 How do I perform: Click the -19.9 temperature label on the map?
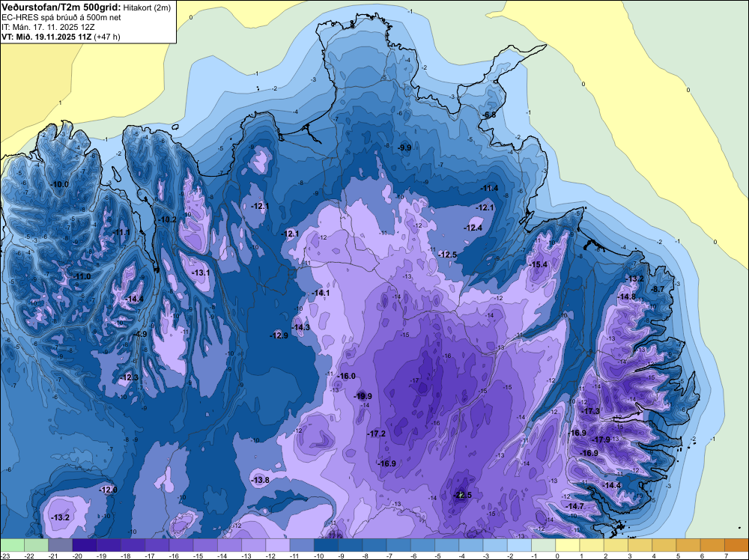coord(363,396)
